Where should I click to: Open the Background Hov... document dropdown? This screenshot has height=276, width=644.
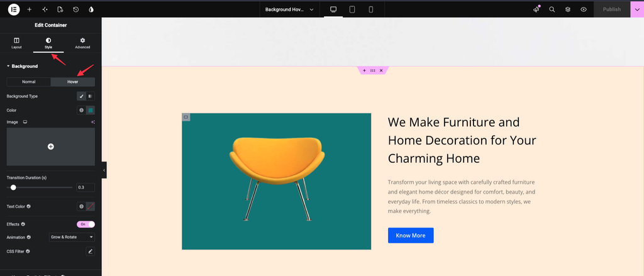[289, 9]
